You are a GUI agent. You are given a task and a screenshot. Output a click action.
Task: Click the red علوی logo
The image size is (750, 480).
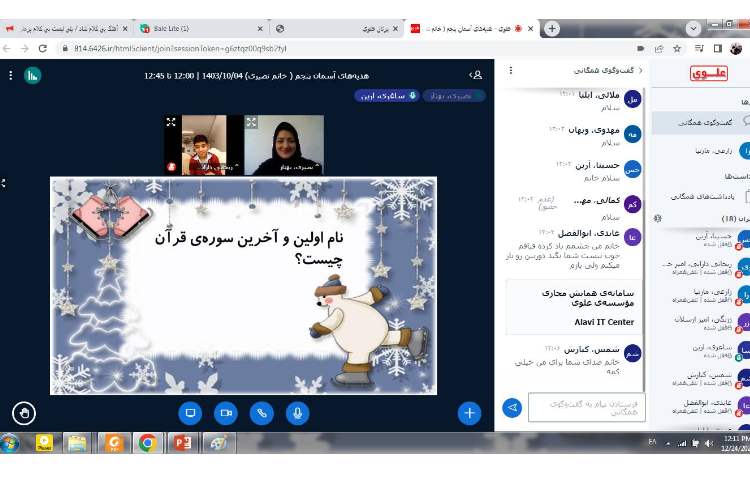click(708, 74)
